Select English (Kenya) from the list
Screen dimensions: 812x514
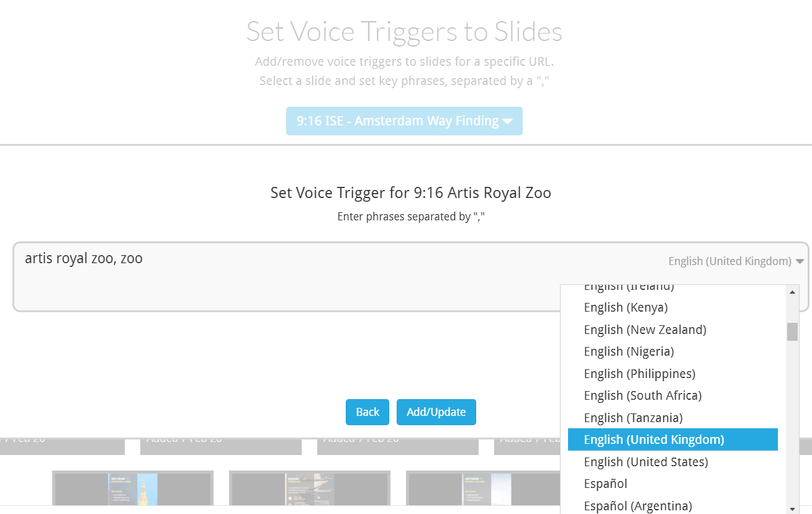(626, 308)
